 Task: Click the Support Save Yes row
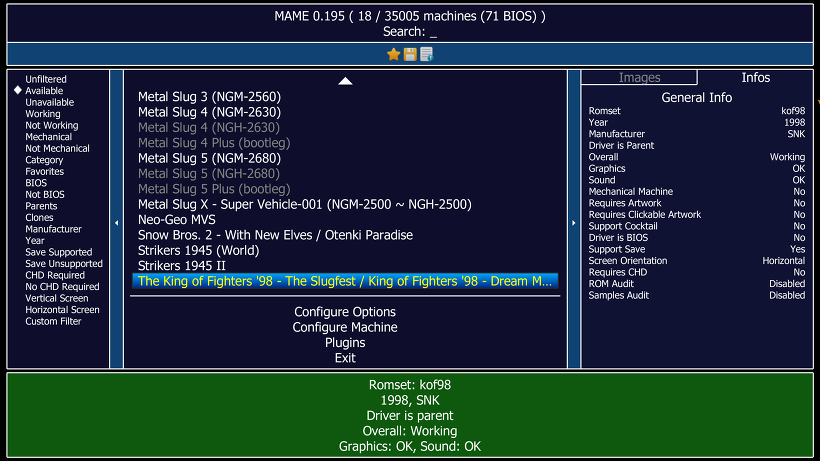697,249
